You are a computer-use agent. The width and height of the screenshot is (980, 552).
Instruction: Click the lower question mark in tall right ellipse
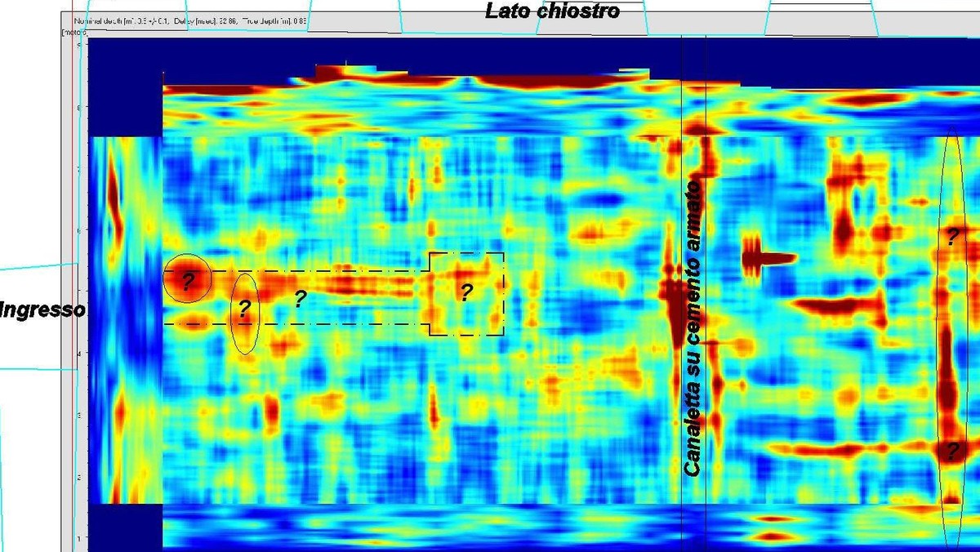coord(952,449)
